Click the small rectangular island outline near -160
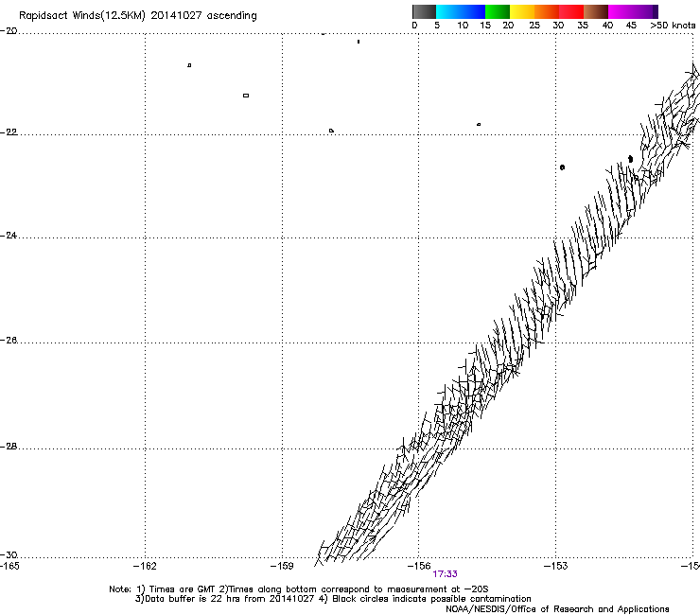 point(246,96)
